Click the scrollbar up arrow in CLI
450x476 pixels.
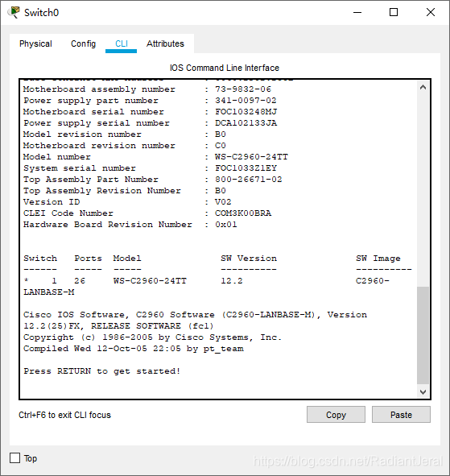tap(423, 88)
